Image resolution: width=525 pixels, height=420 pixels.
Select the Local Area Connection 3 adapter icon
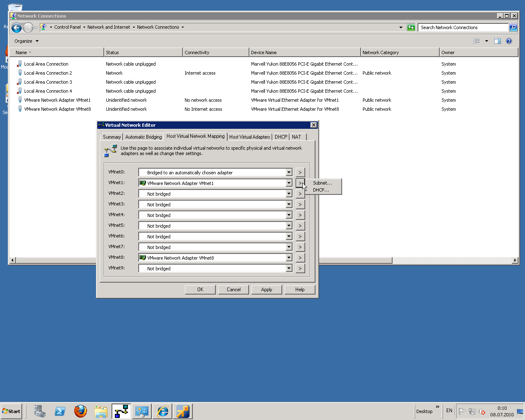[20, 82]
